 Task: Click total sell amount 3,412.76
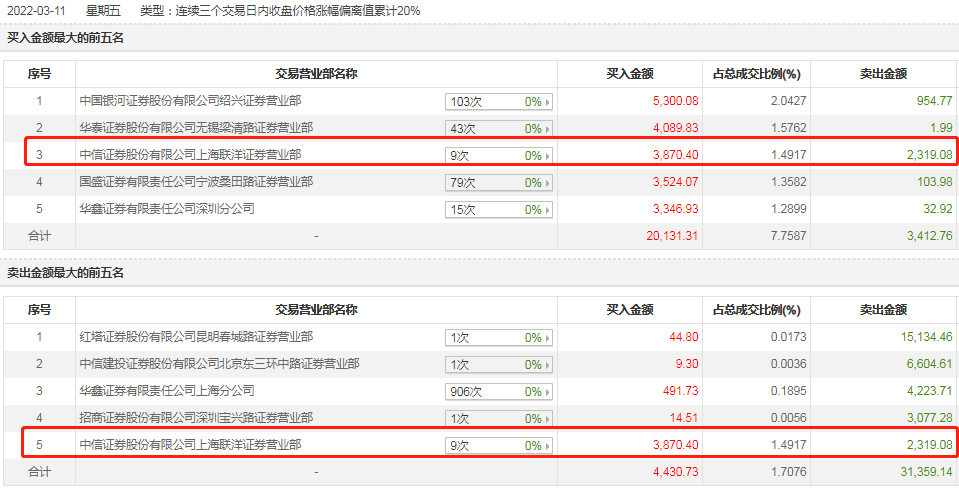(930, 235)
